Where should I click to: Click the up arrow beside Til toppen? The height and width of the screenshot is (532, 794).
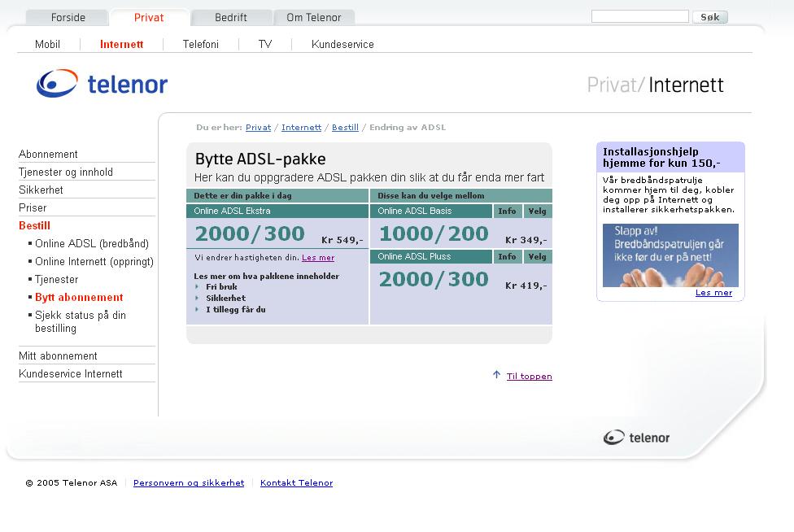pyautogui.click(x=496, y=374)
